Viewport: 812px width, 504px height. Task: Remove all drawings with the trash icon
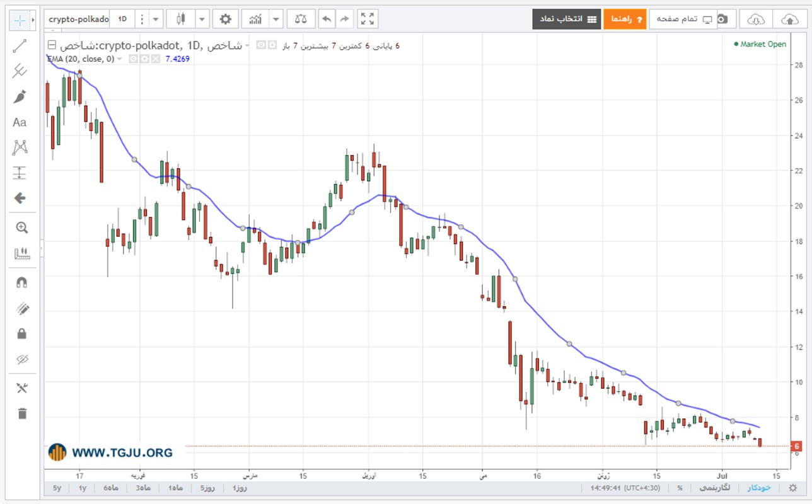point(22,413)
